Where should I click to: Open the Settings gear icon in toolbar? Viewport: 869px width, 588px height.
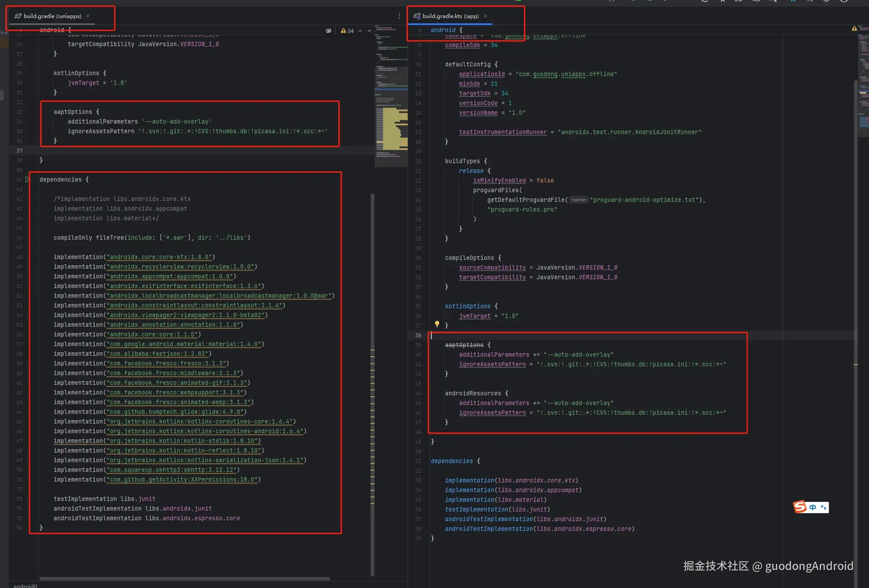[827, 2]
